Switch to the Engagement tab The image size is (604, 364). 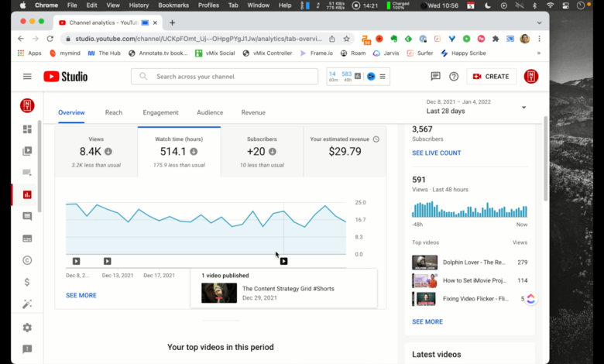point(160,112)
